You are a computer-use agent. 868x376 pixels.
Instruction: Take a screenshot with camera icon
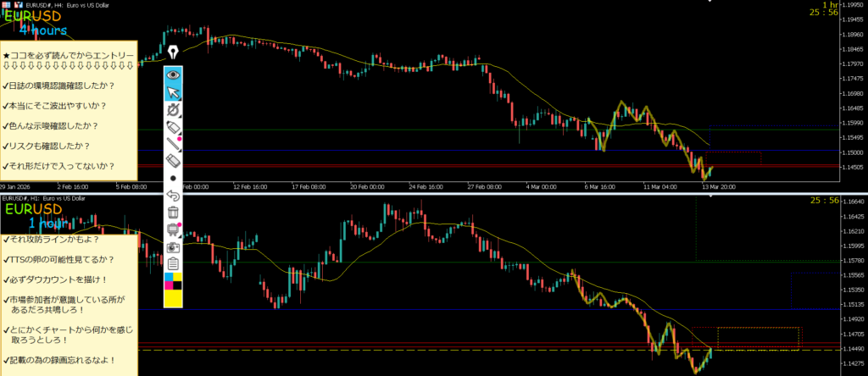pyautogui.click(x=174, y=246)
